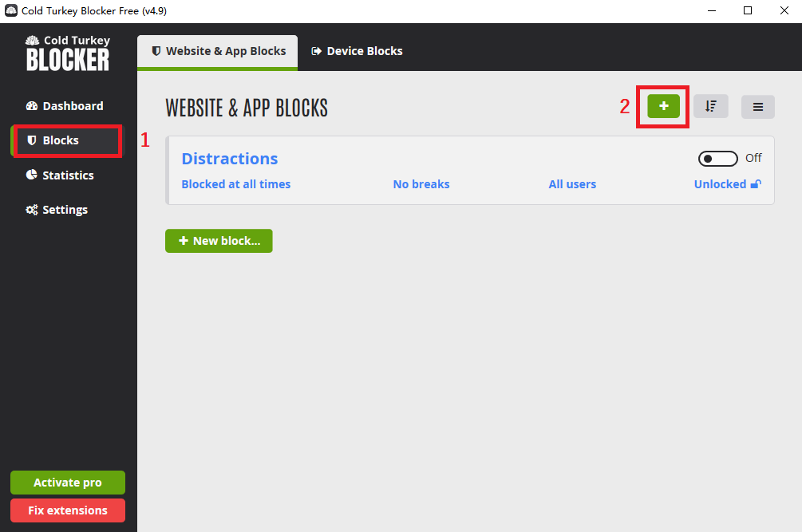The height and width of the screenshot is (532, 802).
Task: Open Settings from the sidebar
Action: pyautogui.click(x=57, y=210)
